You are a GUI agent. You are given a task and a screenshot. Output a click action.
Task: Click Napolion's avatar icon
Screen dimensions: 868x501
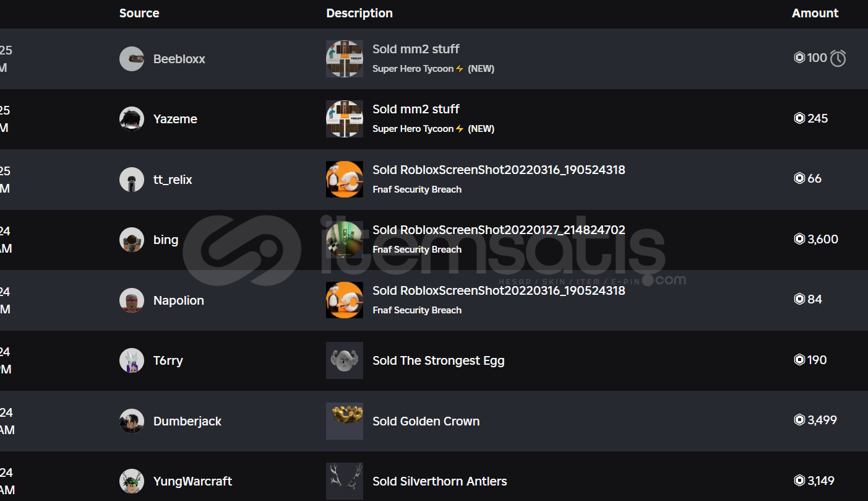pyautogui.click(x=132, y=300)
